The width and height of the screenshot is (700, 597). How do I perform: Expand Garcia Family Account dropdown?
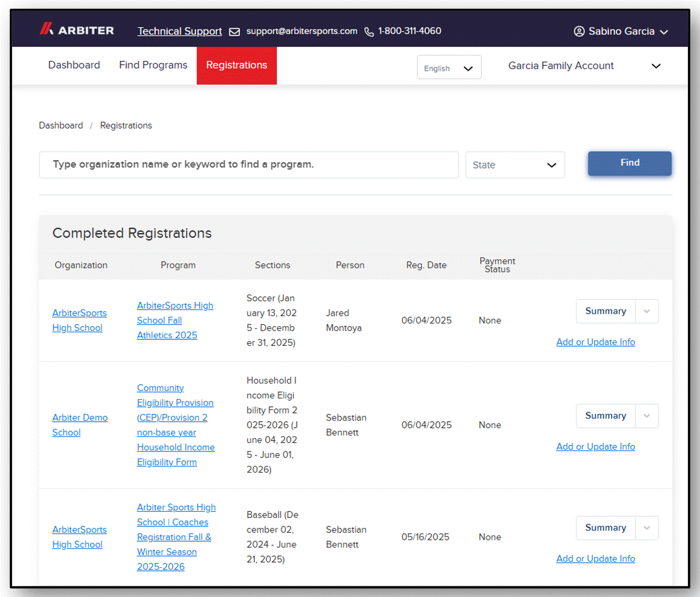point(585,66)
